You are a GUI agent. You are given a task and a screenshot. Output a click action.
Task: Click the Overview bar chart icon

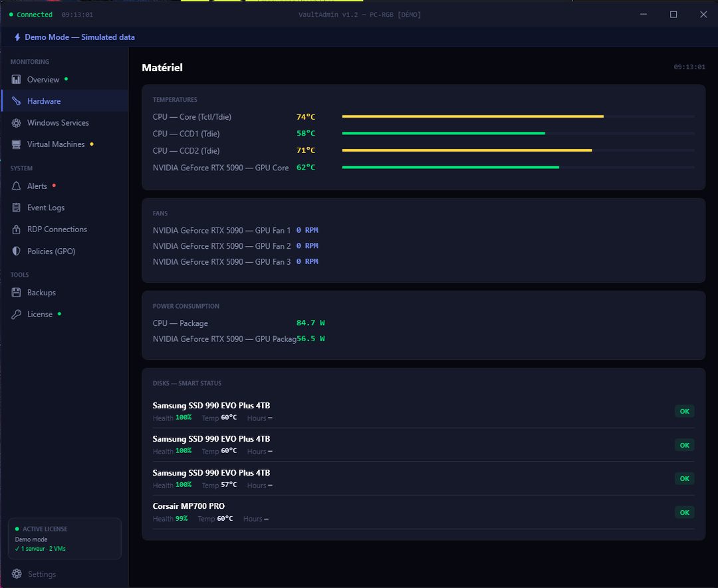17,80
